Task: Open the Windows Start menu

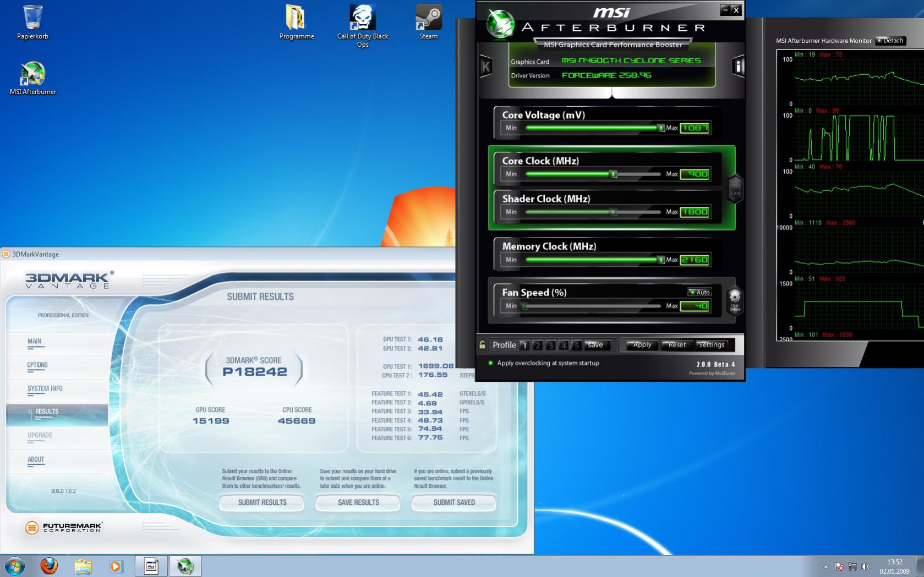Action: (x=14, y=566)
